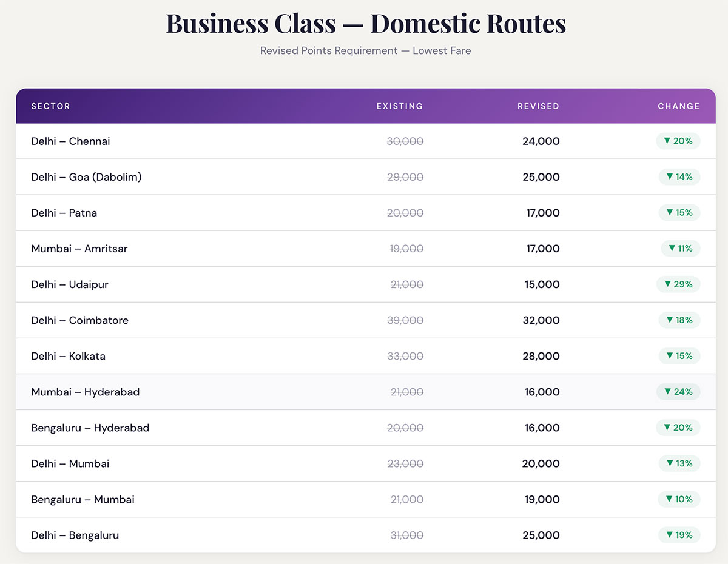The image size is (728, 564).
Task: Click the ▼ 19% indicator on Delhi – Bengaluru
Action: pos(678,535)
